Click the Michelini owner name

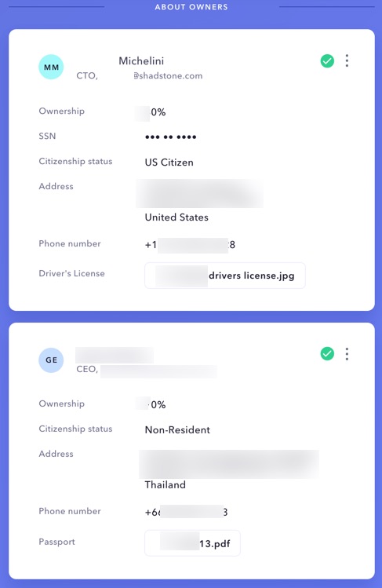point(141,60)
